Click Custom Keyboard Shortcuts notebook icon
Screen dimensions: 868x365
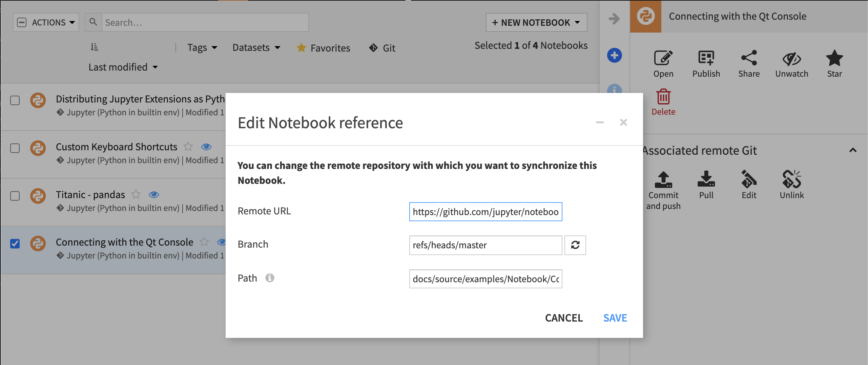[x=38, y=148]
